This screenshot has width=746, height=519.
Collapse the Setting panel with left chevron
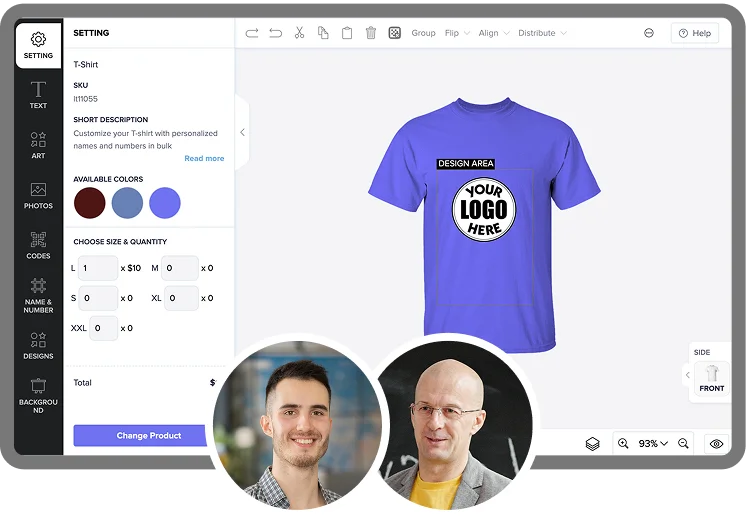242,132
